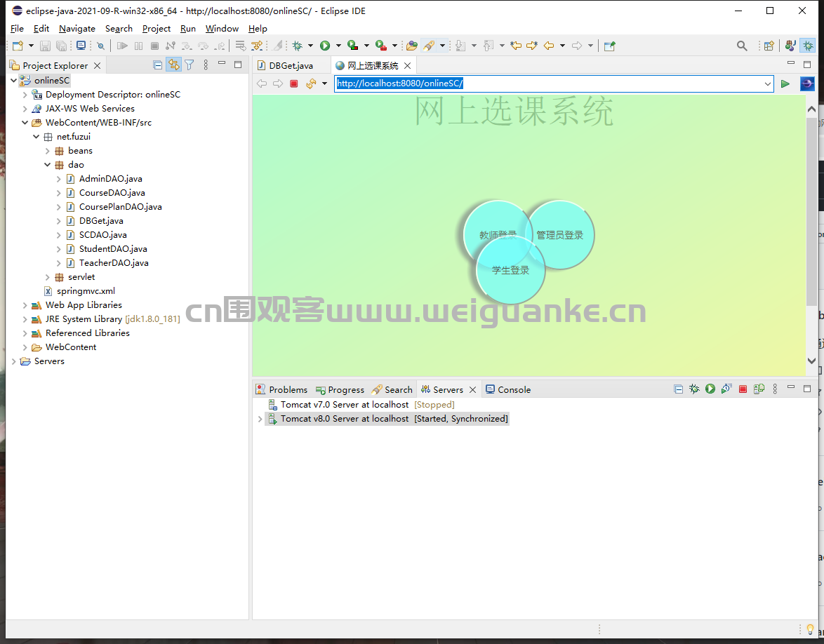
Task: Switch to the Console tab
Action: click(x=507, y=390)
